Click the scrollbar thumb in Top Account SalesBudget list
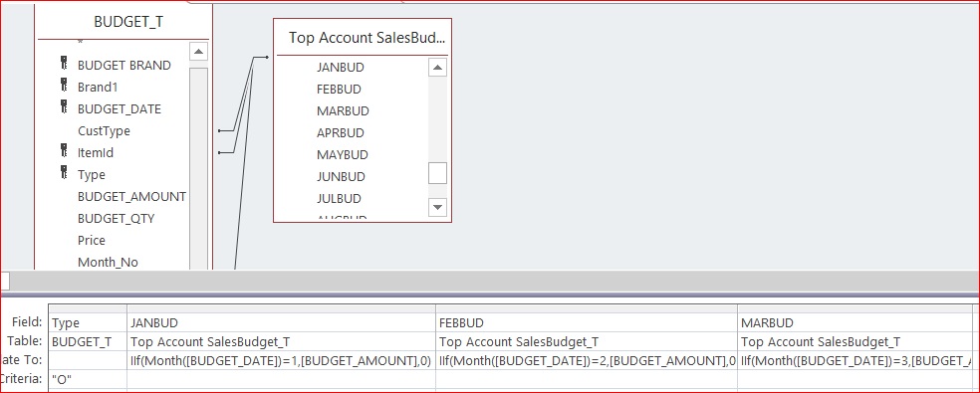The image size is (980, 393). pos(437,173)
